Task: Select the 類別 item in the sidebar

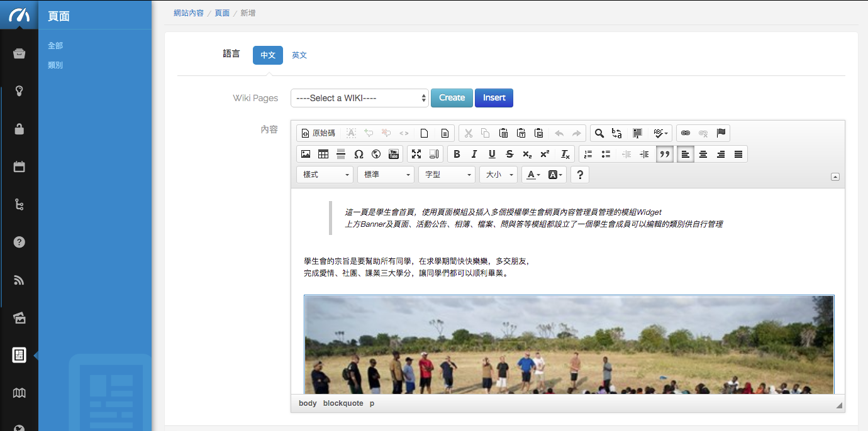Action: coord(55,65)
